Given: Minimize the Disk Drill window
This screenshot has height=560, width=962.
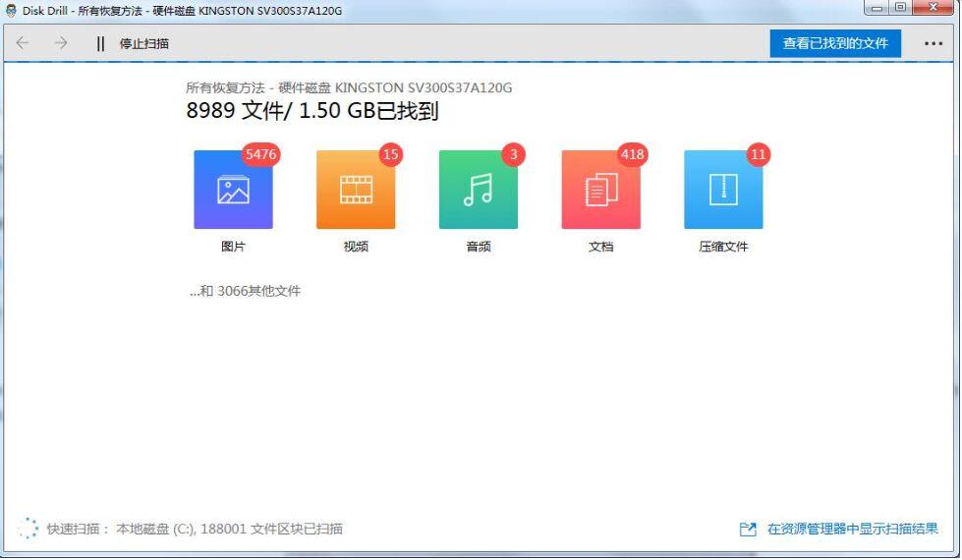Looking at the screenshot, I should 877,8.
